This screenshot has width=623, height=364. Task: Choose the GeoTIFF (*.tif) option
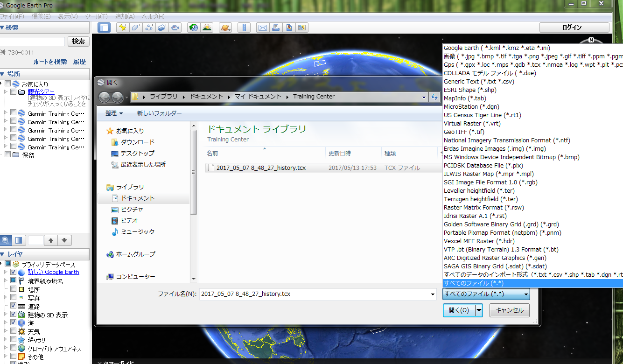point(532,132)
